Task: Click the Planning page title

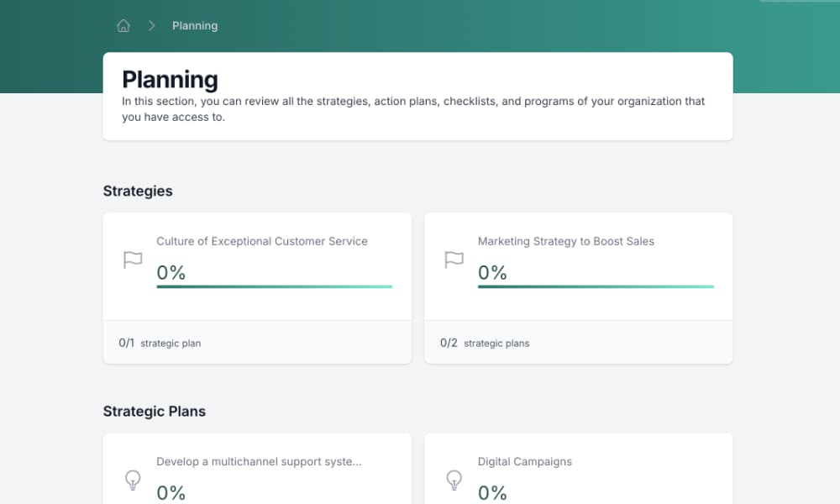Action: [170, 80]
